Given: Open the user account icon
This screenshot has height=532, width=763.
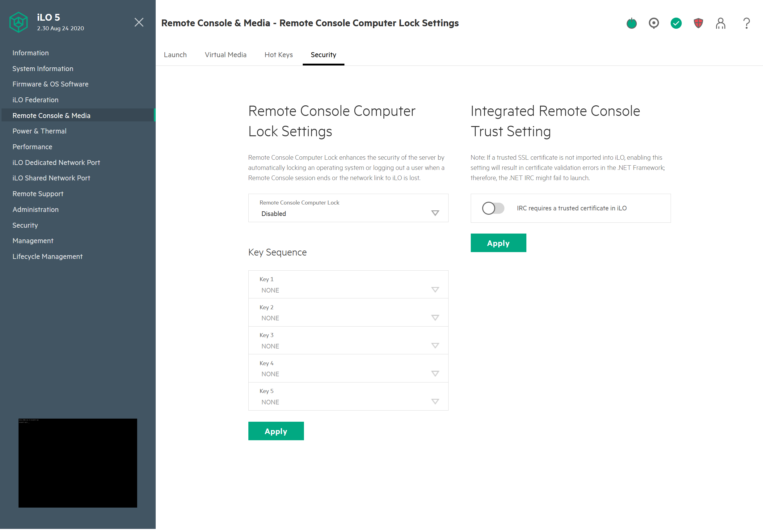Looking at the screenshot, I should pos(720,23).
